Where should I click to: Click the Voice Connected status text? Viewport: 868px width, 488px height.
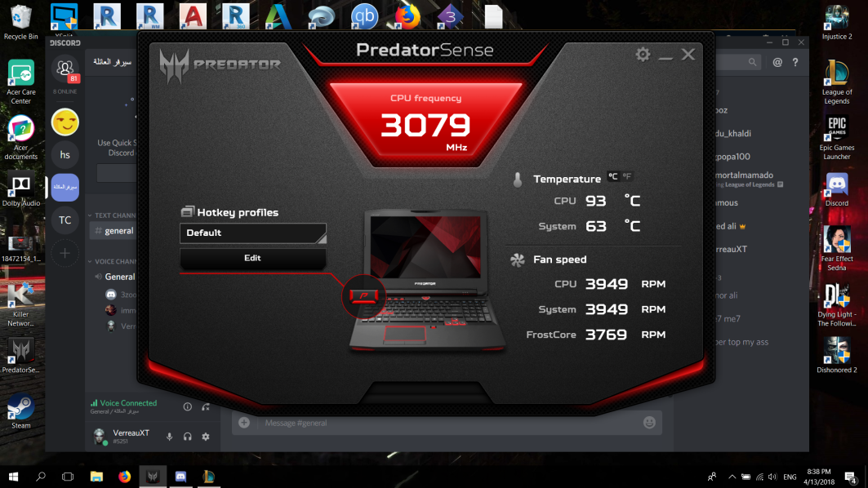click(128, 403)
